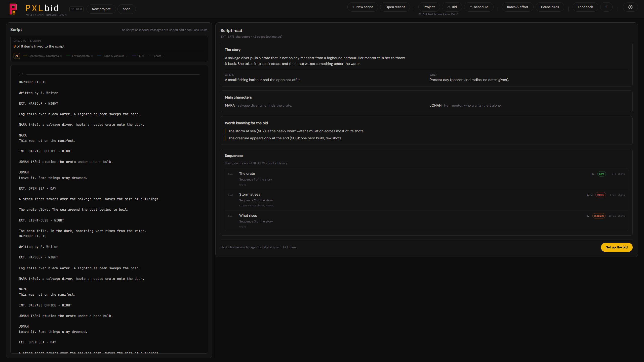Click the green 'light' difficulty tag
644x362 pixels.
[x=601, y=174]
